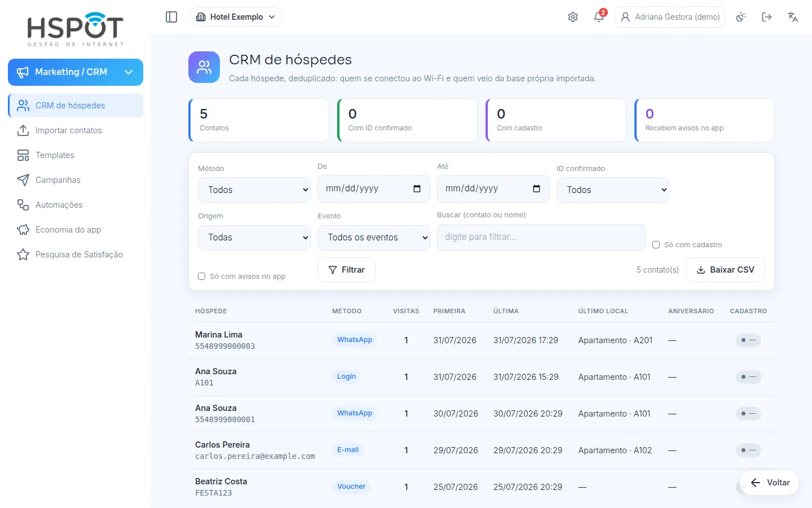Viewport: 812px width, 508px height.
Task: Click carlos.pereira@example.com text
Action: (255, 456)
